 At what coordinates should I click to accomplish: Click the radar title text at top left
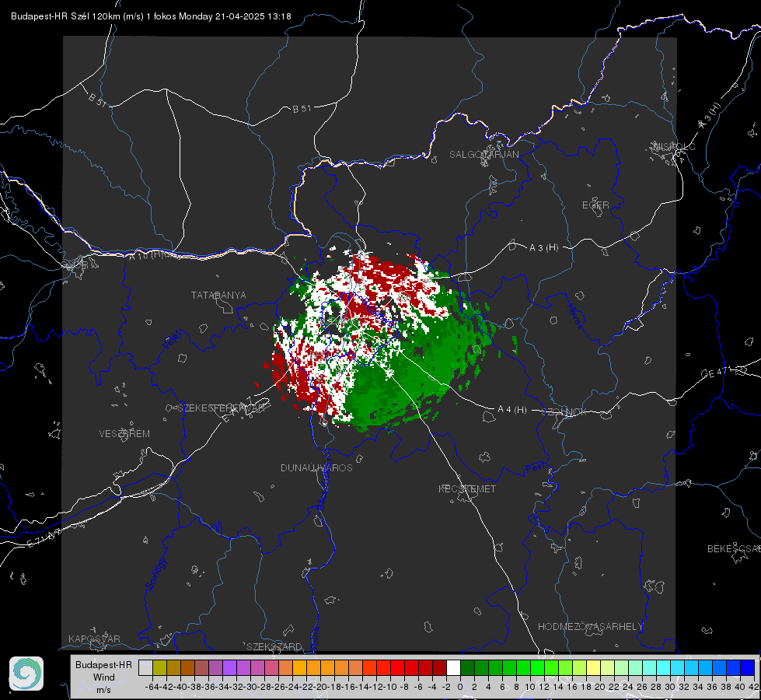[x=151, y=16]
